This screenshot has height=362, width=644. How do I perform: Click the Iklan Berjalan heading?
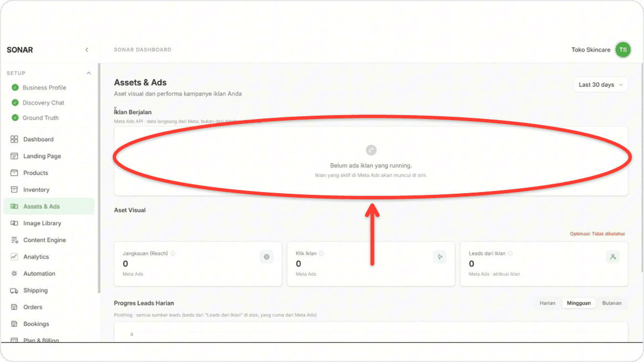tap(133, 112)
